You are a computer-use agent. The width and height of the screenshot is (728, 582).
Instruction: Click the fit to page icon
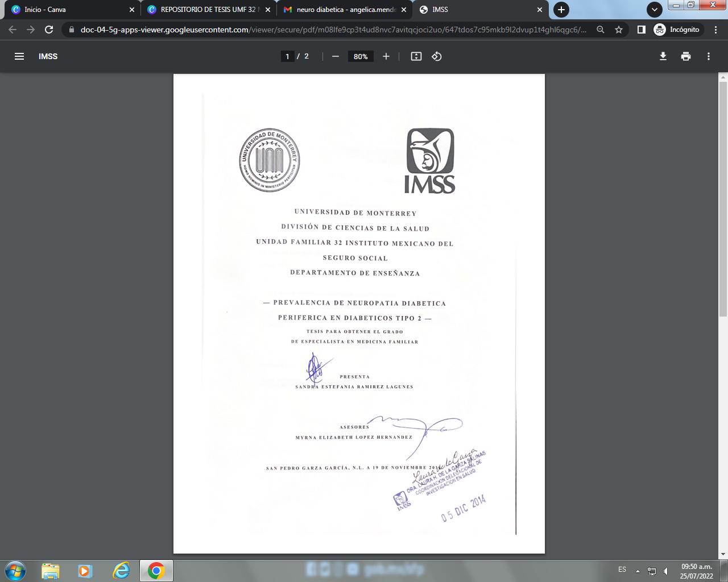[416, 56]
